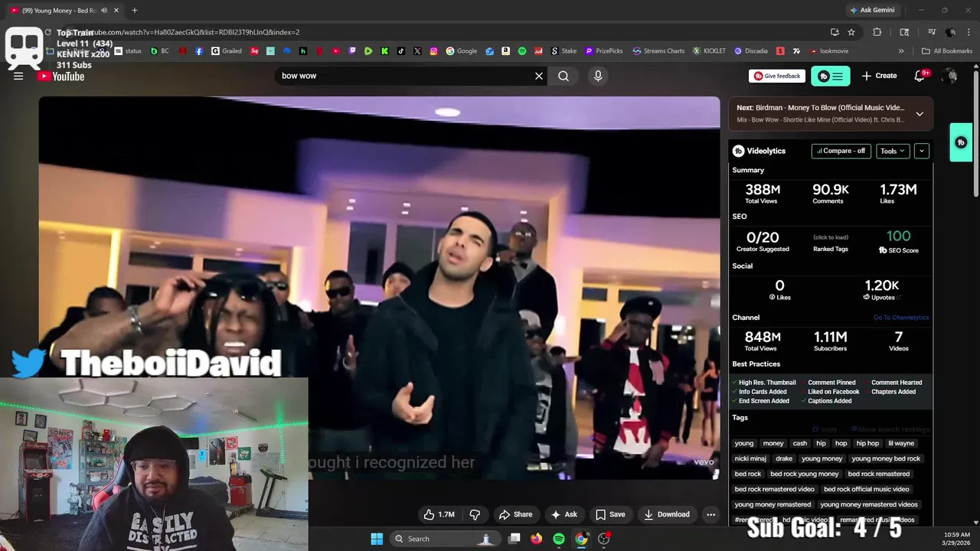Click the 'cash' tag

pyautogui.click(x=800, y=443)
